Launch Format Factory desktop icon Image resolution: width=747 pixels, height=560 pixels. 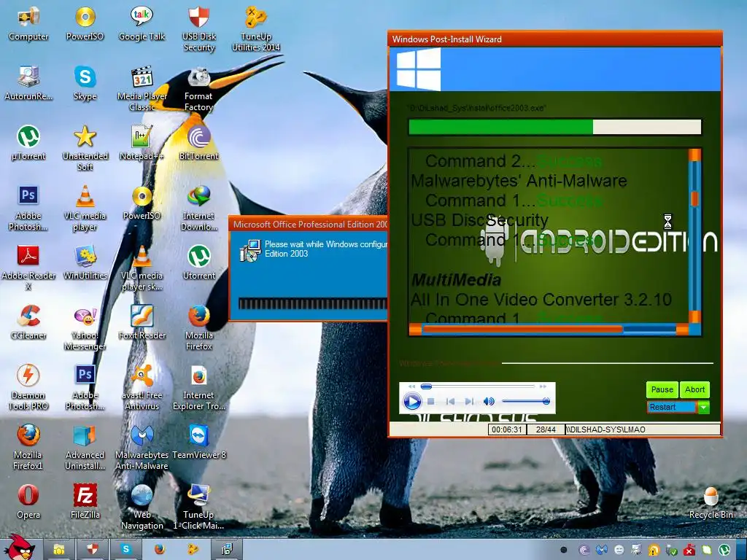tap(198, 88)
